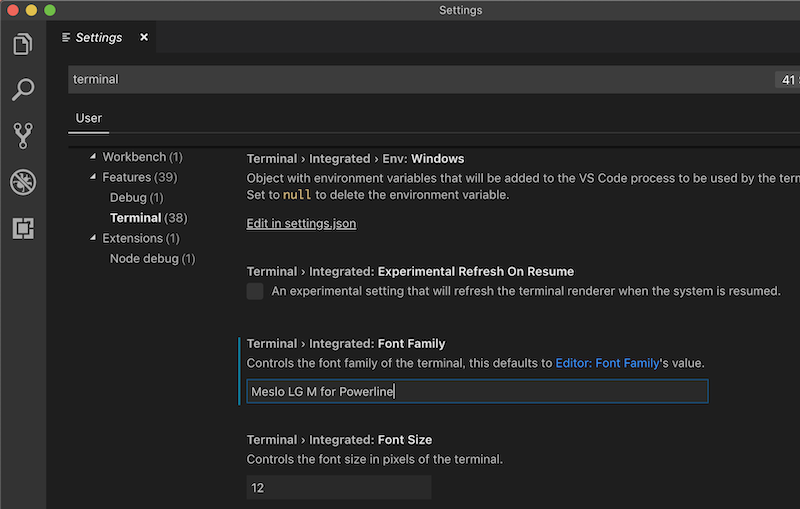Follow the Editor: Font Family link

pos(607,363)
